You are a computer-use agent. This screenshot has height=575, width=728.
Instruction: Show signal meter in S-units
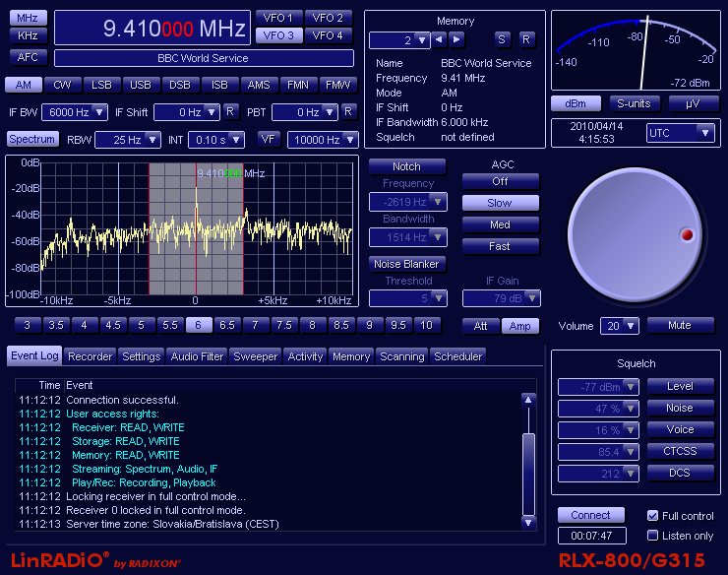click(634, 103)
